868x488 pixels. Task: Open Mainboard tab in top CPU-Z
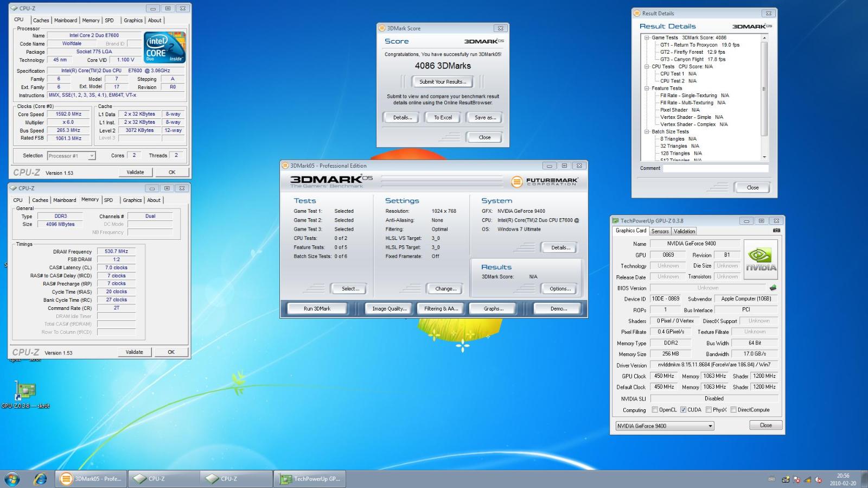click(66, 20)
